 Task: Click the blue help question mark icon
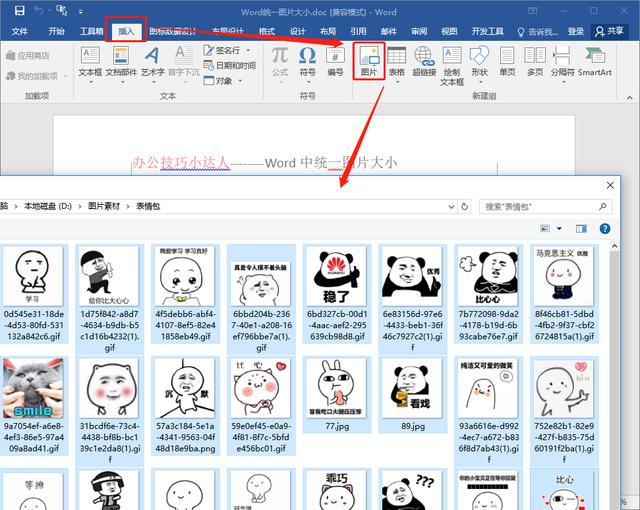[x=605, y=228]
